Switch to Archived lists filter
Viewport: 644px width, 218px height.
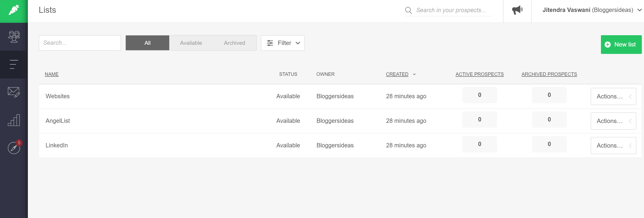coord(234,43)
